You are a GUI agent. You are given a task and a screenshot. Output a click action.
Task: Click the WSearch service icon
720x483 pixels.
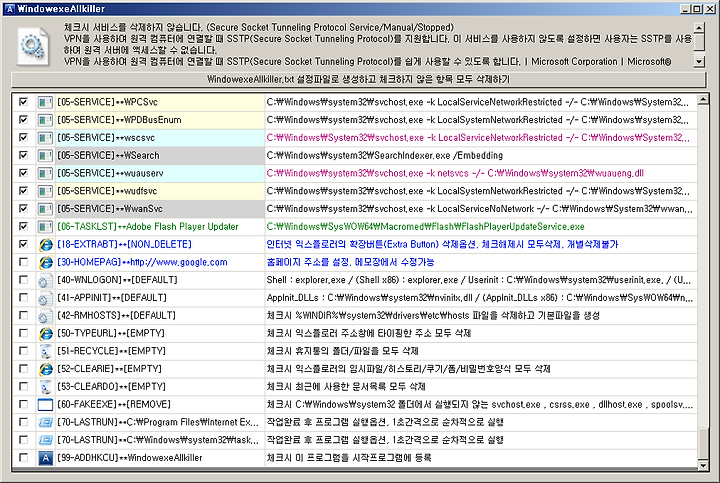pyautogui.click(x=45, y=156)
